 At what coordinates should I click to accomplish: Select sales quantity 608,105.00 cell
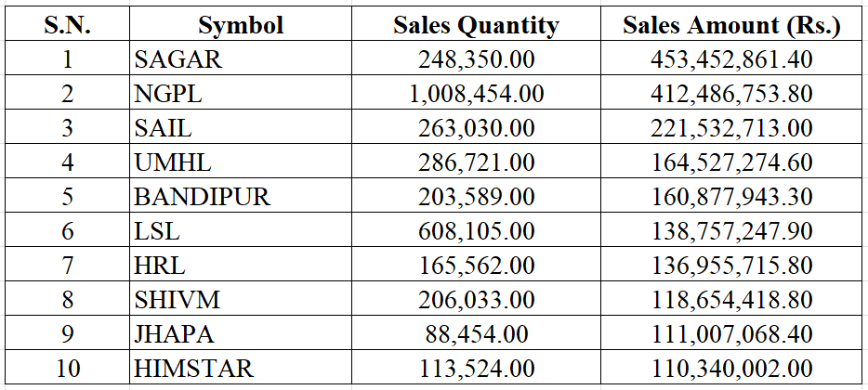tap(476, 232)
